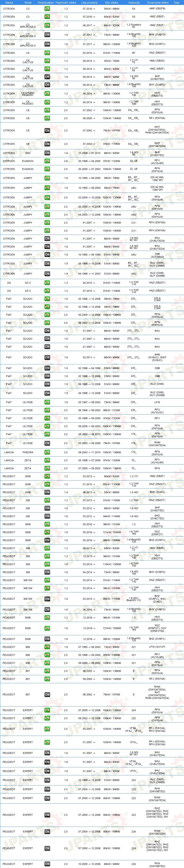
Task: Click petrol icon in Peugeot 3008 121kW/165KM row
Action: [47, 533]
